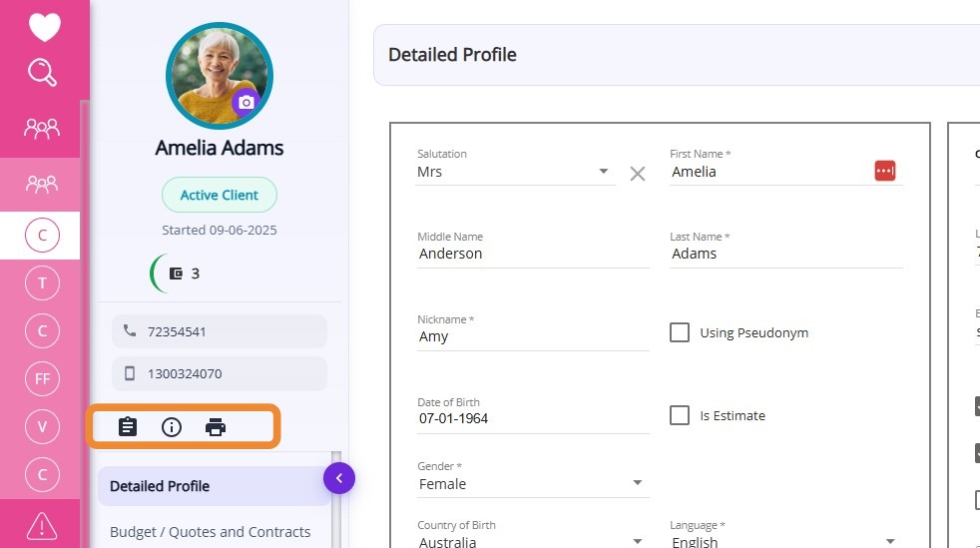The width and height of the screenshot is (980, 548).
Task: Click the red dots icon in First Name
Action: [885, 171]
